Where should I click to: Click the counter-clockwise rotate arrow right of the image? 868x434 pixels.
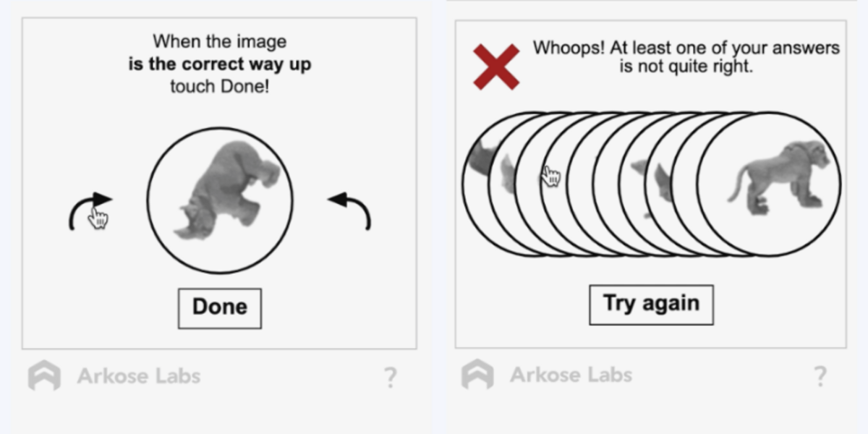click(350, 210)
